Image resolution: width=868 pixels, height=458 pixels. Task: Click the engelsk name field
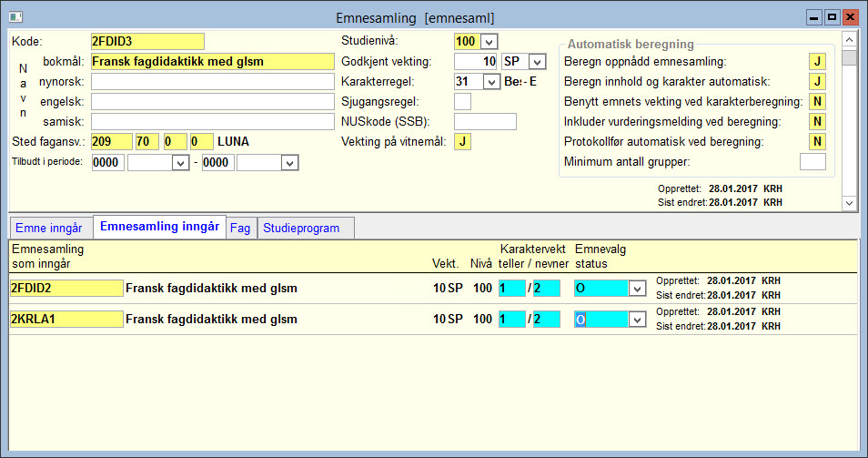(x=213, y=102)
